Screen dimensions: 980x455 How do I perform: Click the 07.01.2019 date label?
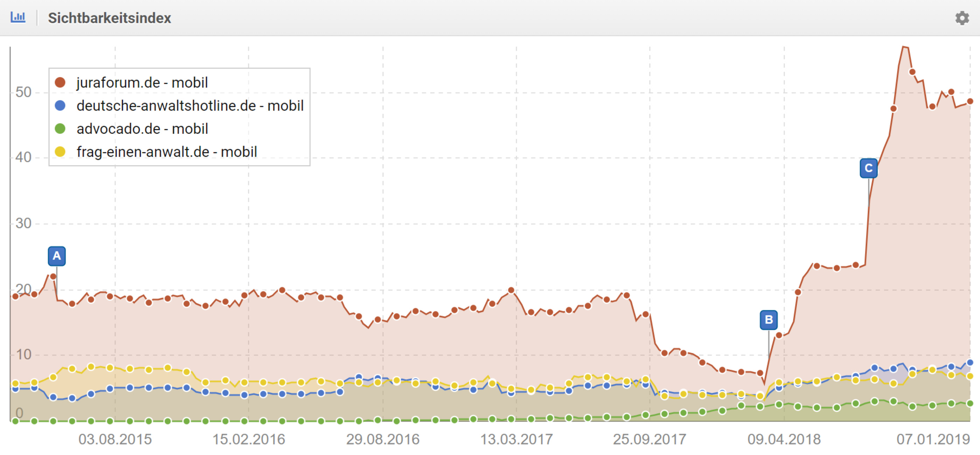[x=933, y=439]
